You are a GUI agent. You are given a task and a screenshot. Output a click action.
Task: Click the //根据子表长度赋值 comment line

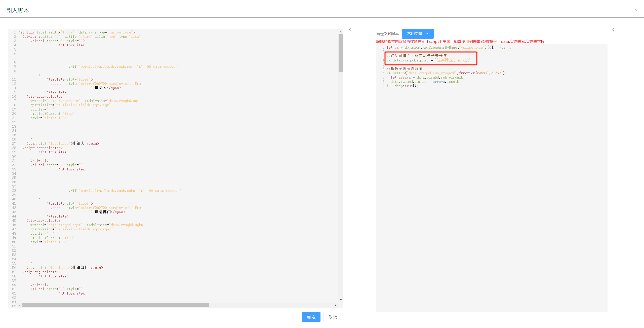click(x=405, y=69)
